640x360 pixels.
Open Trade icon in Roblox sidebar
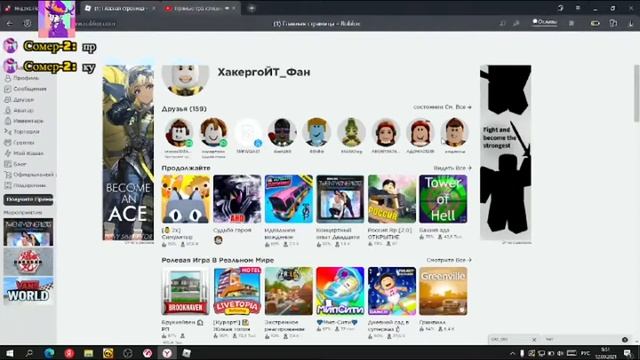pos(7,131)
